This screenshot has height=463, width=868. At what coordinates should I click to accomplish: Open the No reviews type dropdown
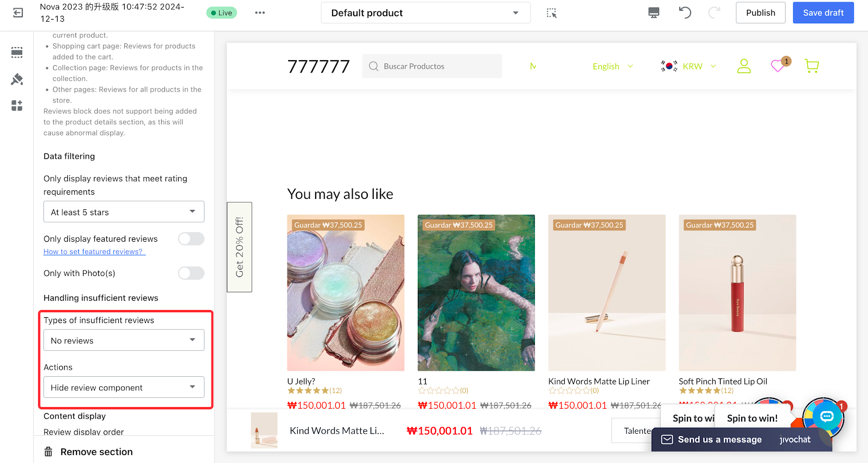(124, 340)
